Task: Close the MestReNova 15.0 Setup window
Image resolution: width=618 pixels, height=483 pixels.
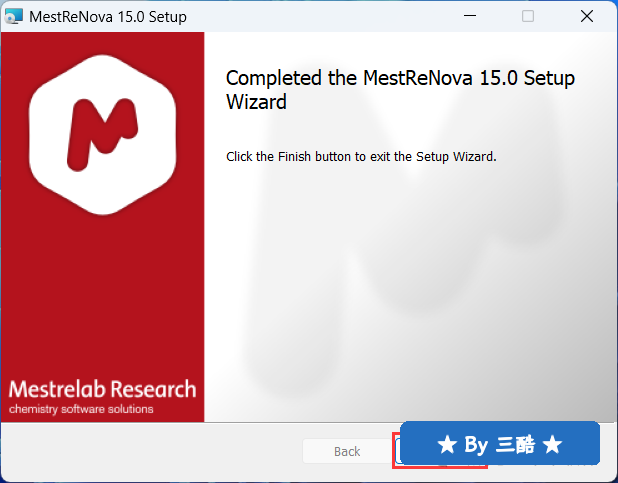Action: tap(587, 16)
